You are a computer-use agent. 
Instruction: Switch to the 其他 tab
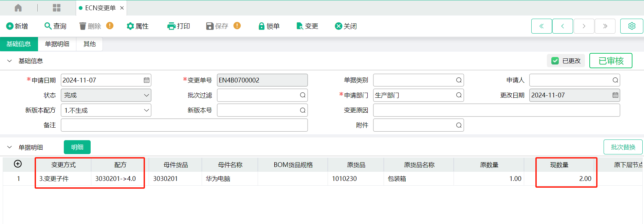pyautogui.click(x=90, y=44)
